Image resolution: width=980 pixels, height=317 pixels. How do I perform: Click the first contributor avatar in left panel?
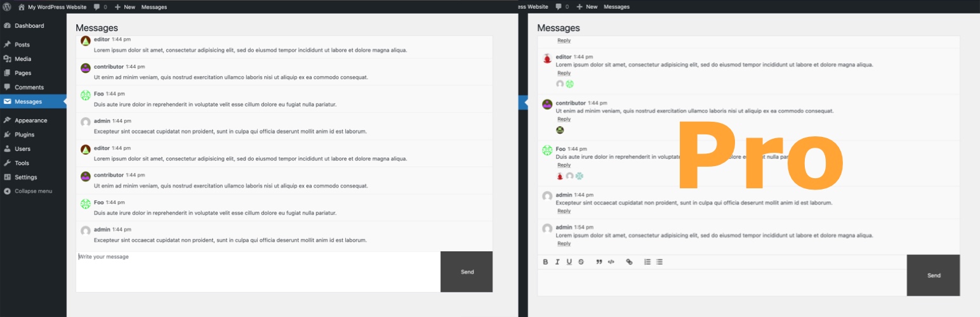[x=86, y=68]
